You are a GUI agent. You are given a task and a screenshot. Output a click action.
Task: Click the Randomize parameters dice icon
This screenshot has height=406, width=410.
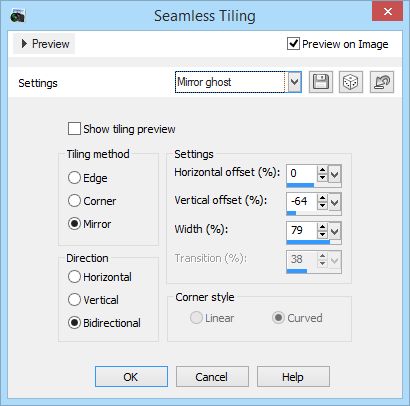[351, 82]
